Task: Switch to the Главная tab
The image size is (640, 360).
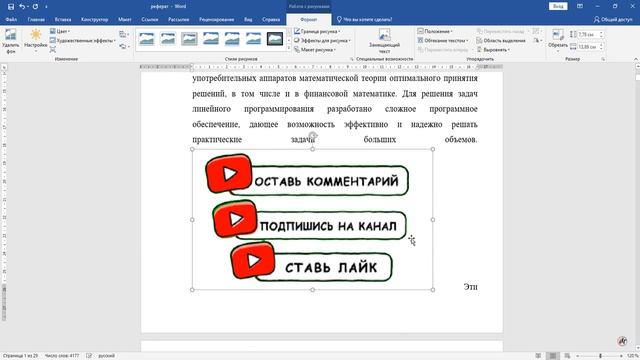Action: tap(36, 19)
